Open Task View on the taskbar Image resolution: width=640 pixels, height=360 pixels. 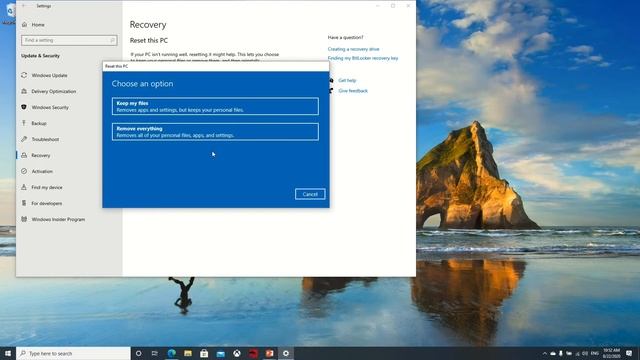pyautogui.click(x=155, y=353)
